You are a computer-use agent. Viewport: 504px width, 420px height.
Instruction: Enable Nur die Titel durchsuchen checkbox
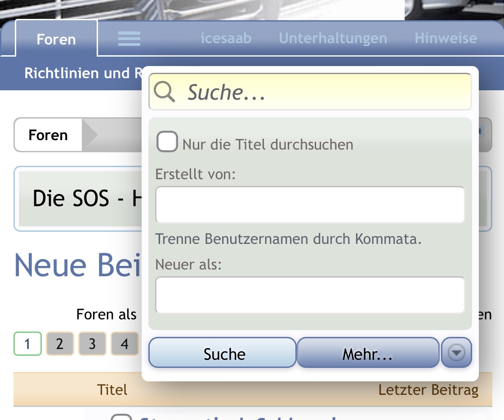click(167, 141)
